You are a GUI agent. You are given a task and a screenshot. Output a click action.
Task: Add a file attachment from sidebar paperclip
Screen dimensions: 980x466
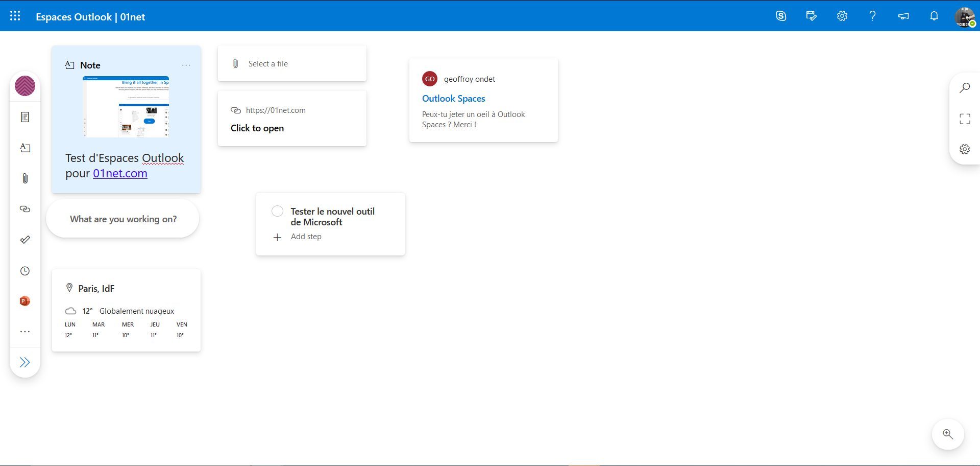(25, 178)
